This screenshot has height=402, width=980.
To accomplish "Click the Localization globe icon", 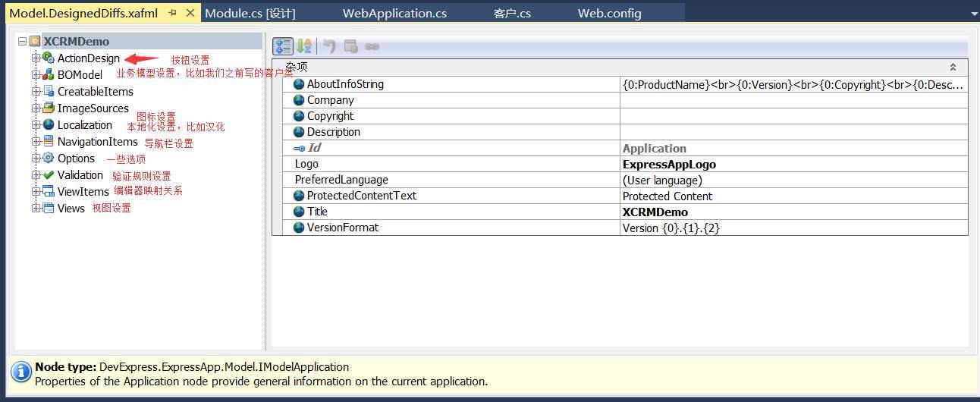I will coord(49,125).
